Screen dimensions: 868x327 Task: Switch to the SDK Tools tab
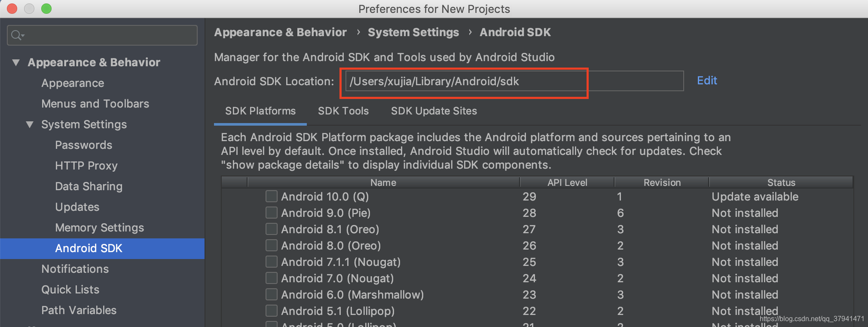(x=343, y=111)
